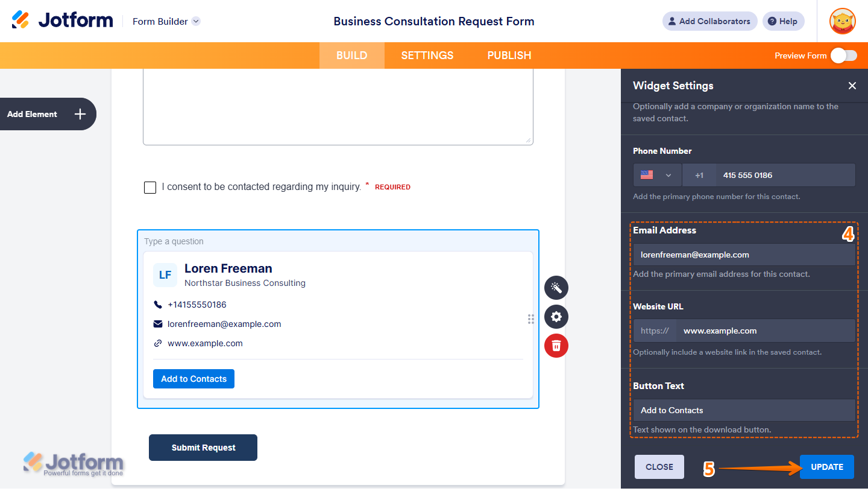The width and height of the screenshot is (868, 491).
Task: Click the Type a question label
Action: tap(174, 241)
